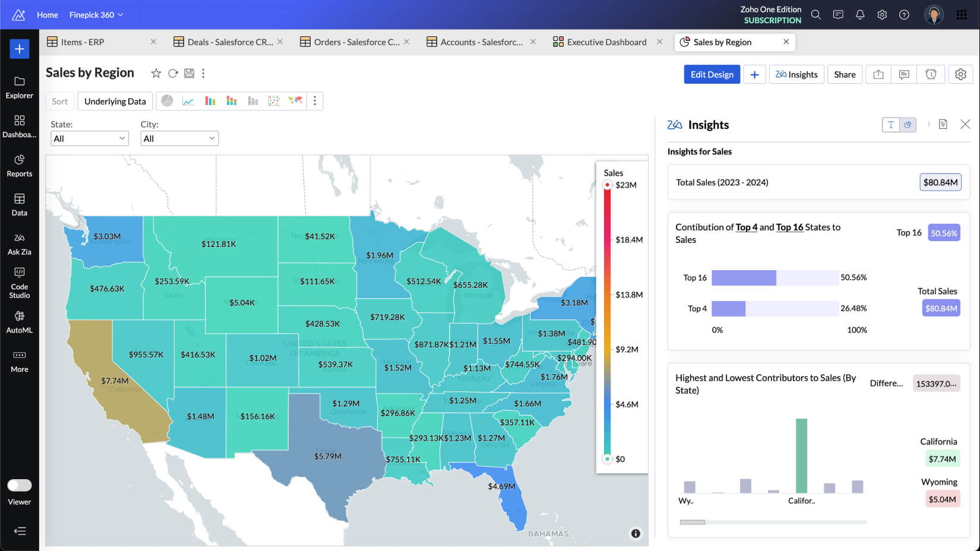Switch Insights to text view
The height and width of the screenshot is (551, 980).
[891, 125]
